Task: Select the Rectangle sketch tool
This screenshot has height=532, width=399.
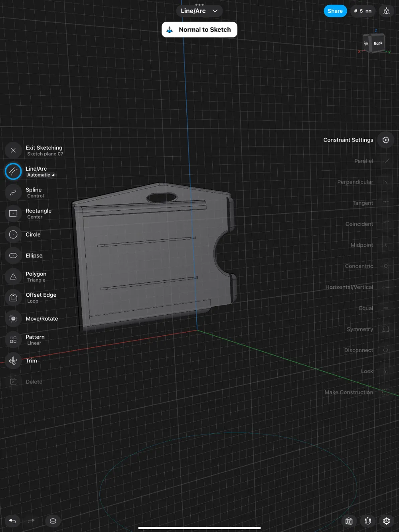Action: point(13,213)
